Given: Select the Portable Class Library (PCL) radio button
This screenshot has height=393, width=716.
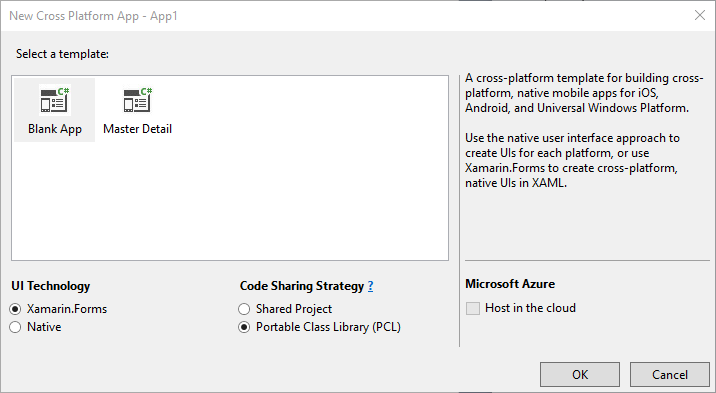Looking at the screenshot, I should [x=244, y=327].
